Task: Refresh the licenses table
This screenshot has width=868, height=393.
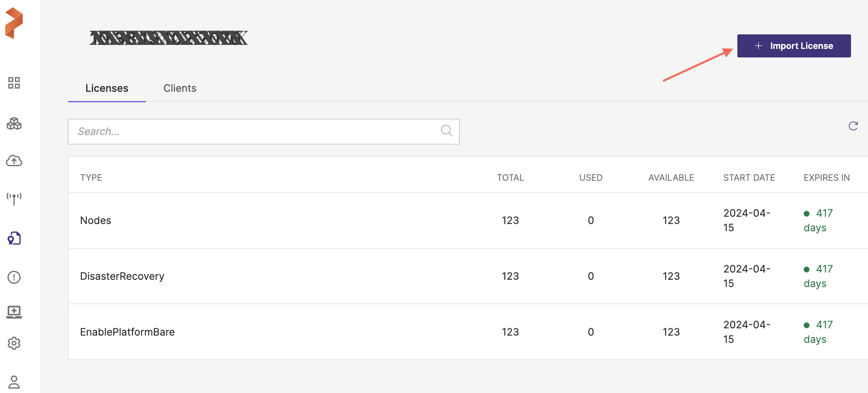Action: pyautogui.click(x=853, y=126)
